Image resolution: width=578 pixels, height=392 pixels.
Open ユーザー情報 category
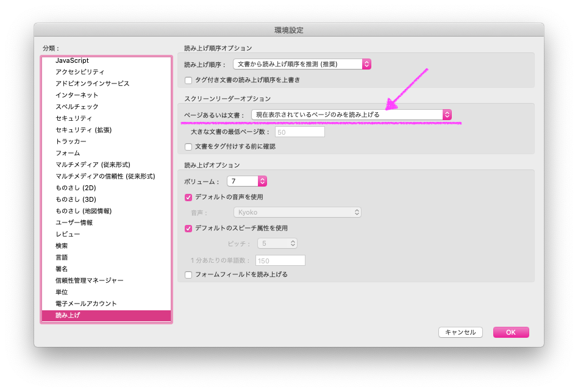106,223
